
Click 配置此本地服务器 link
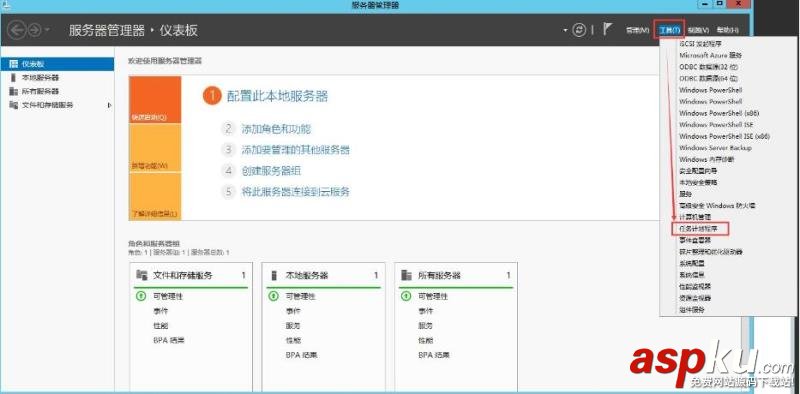point(278,96)
